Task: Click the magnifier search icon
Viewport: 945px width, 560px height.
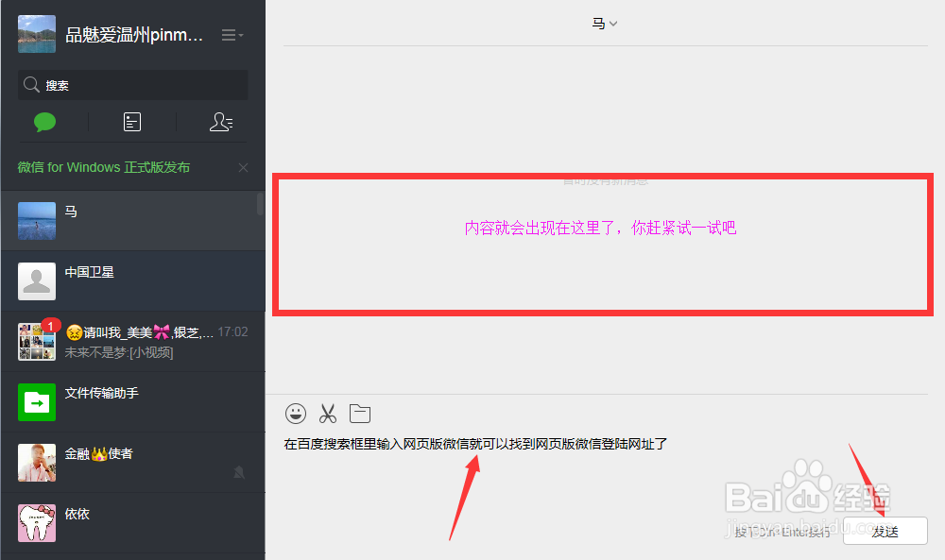Action: point(31,85)
